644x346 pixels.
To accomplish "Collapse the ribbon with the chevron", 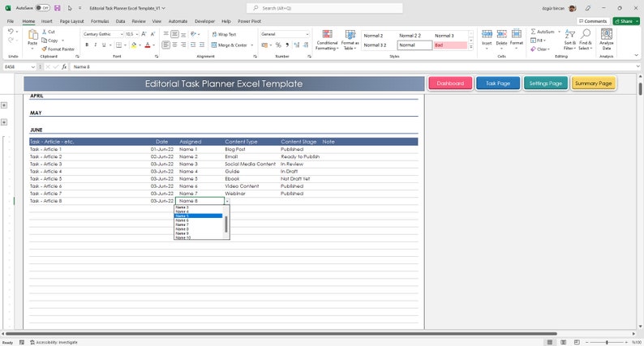I will pos(636,55).
